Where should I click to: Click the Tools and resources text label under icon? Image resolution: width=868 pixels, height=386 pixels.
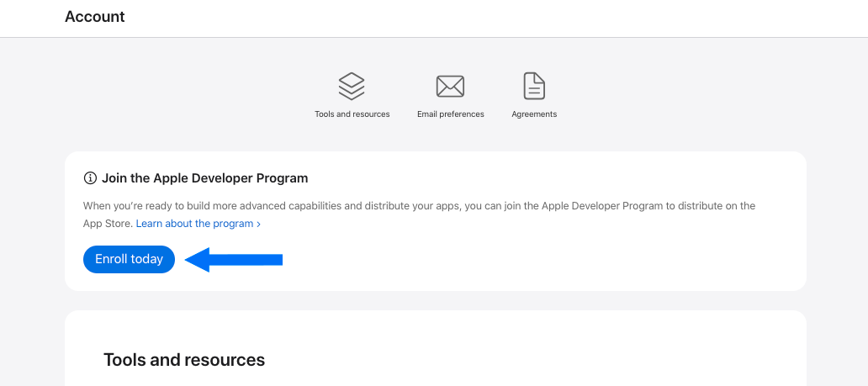coord(352,114)
